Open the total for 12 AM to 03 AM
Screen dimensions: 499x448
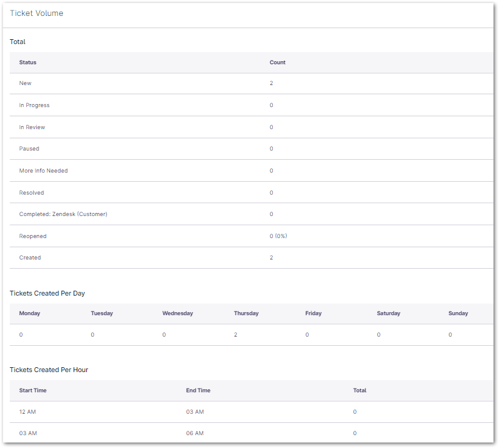pyautogui.click(x=355, y=412)
